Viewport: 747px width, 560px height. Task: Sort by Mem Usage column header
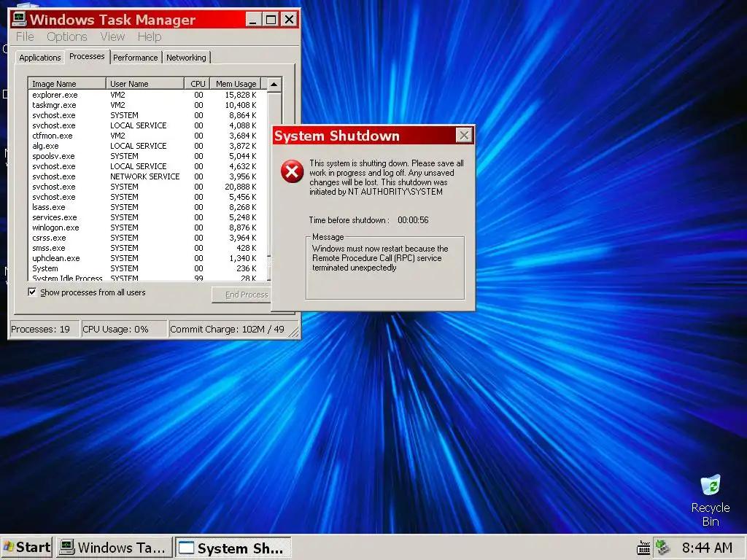coord(236,84)
